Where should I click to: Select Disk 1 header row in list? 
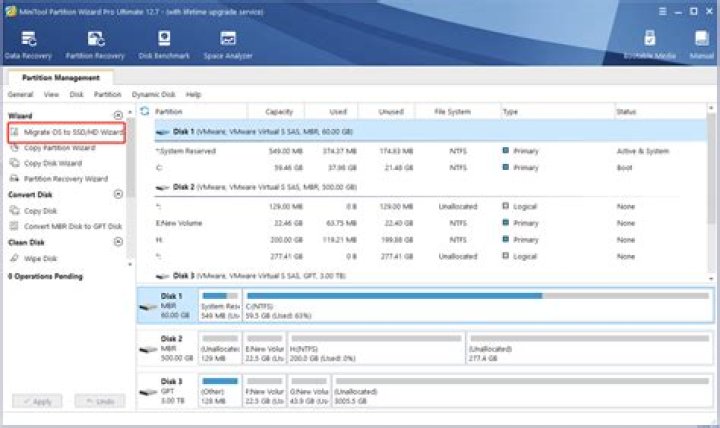[431, 131]
